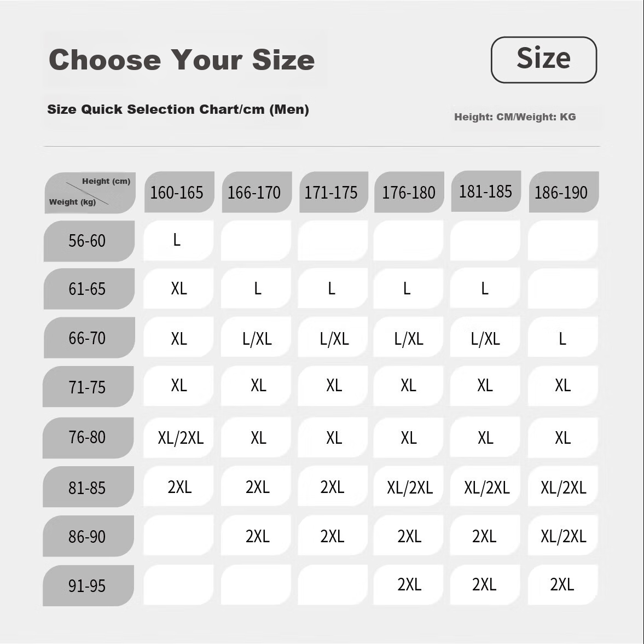Click the L cell for 56-60 kg

178,240
